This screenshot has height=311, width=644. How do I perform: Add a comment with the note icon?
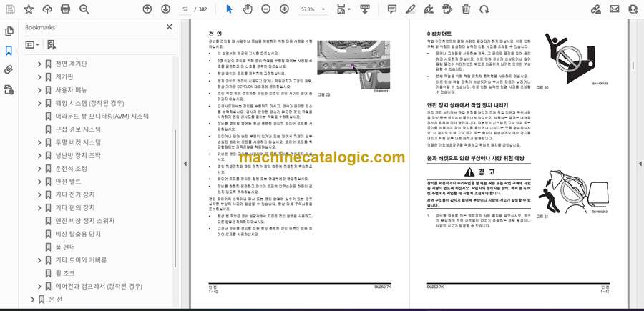(392, 9)
